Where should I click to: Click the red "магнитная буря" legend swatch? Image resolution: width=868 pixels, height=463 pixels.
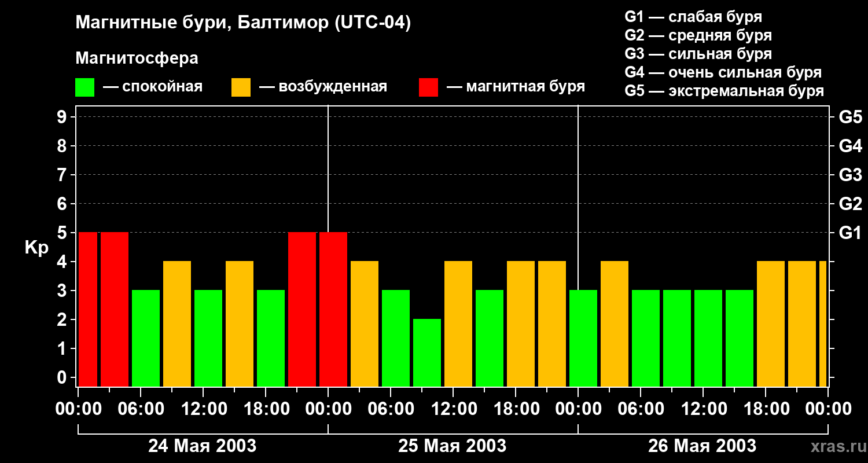point(428,87)
